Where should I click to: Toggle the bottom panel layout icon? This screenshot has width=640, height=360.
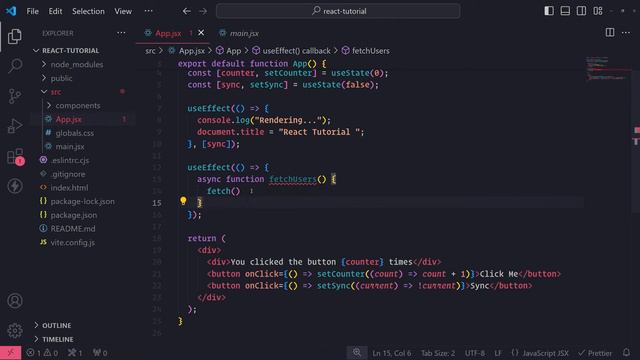click(565, 11)
